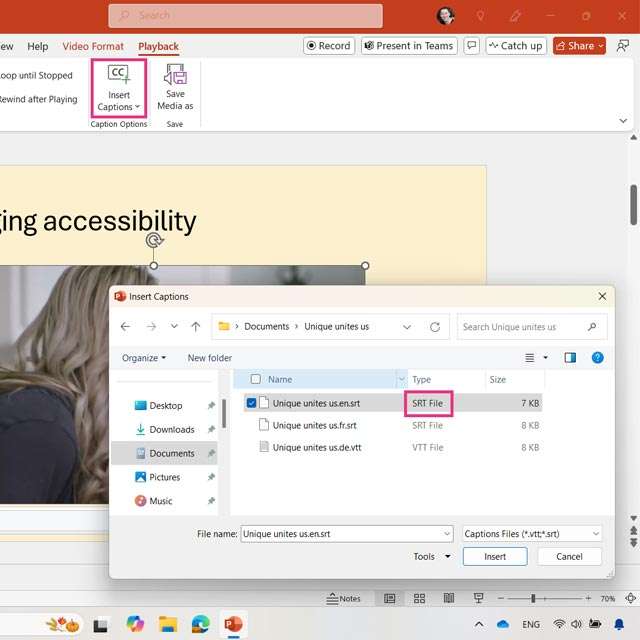
Task: Toggle Notes pane in status bar
Action: (x=344, y=598)
